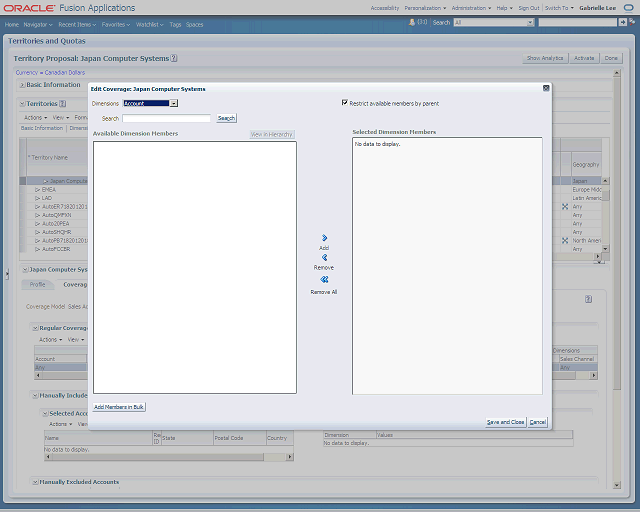The height and width of the screenshot is (512, 640).
Task: Select the AutoQMPXN territory row
Action: (57, 215)
